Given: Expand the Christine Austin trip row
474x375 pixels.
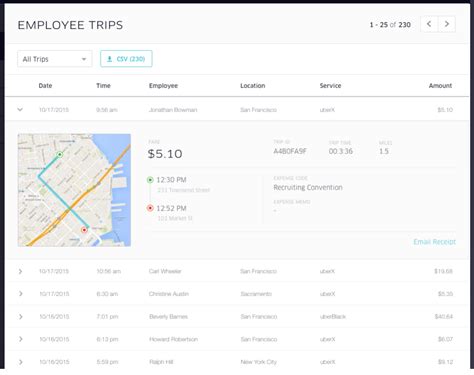Looking at the screenshot, I should 20,294.
